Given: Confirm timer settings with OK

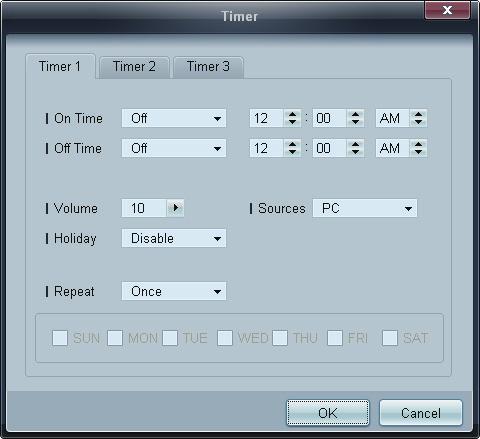Looking at the screenshot, I should (328, 413).
